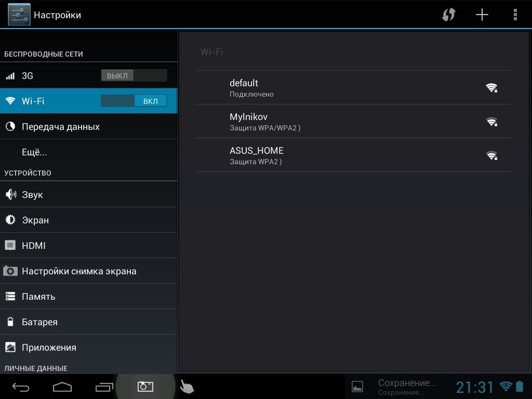Select the connected default network

(x=353, y=88)
